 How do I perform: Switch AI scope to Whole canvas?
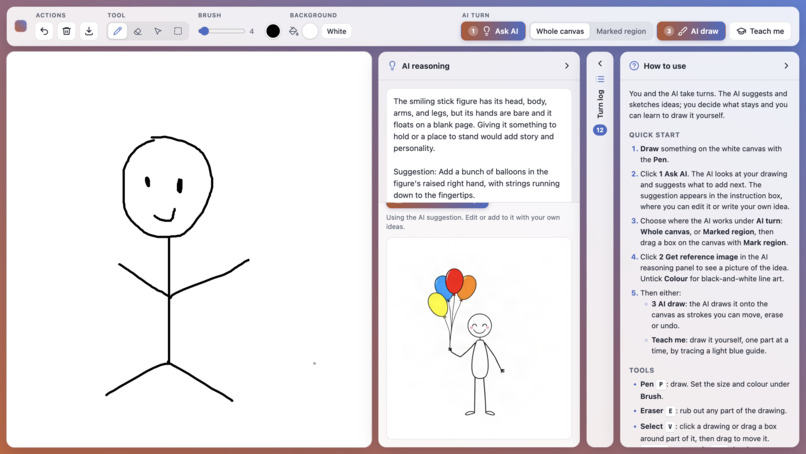point(560,31)
